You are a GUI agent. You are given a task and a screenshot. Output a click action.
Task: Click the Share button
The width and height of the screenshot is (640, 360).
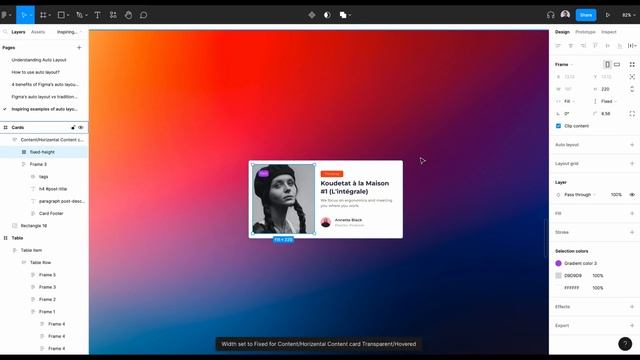click(x=586, y=15)
